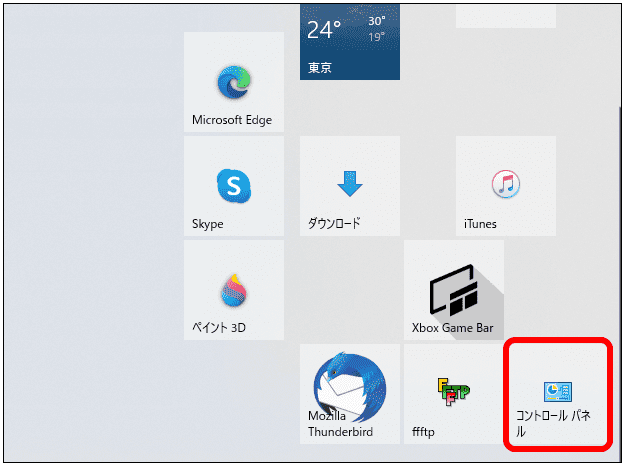Launch Skype from its tile
This screenshot has width=626, height=466.
pyautogui.click(x=234, y=186)
